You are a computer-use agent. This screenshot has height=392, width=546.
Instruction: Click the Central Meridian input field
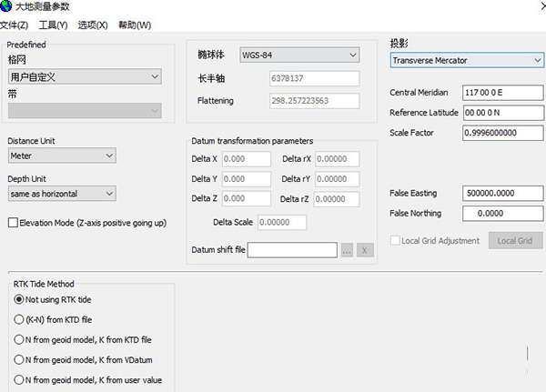pos(502,93)
